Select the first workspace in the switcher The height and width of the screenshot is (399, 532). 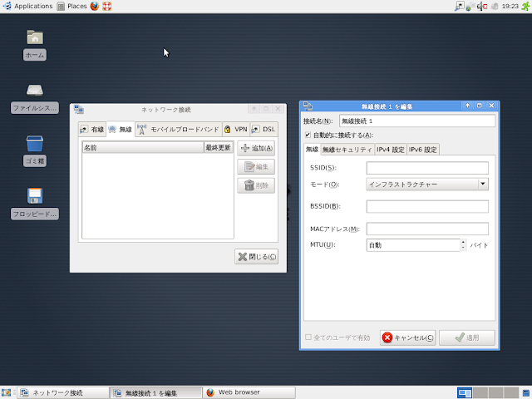tap(465, 392)
